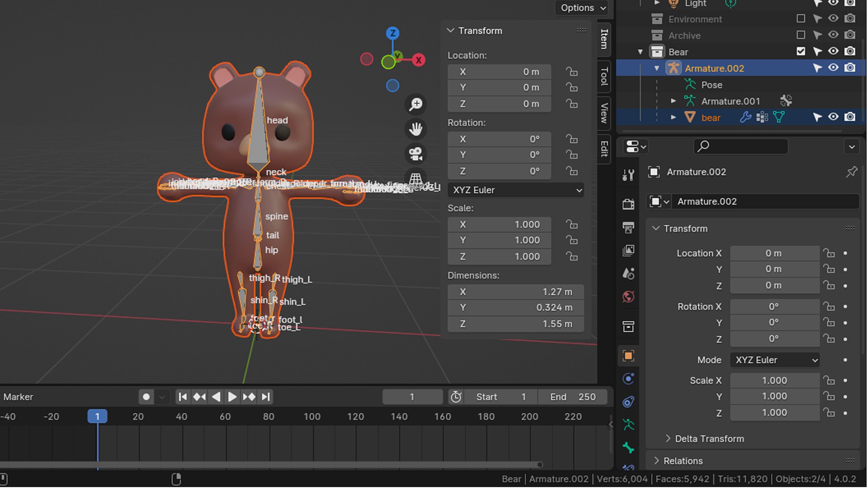Open the Scene properties tab icon
The image size is (868, 488).
(628, 273)
